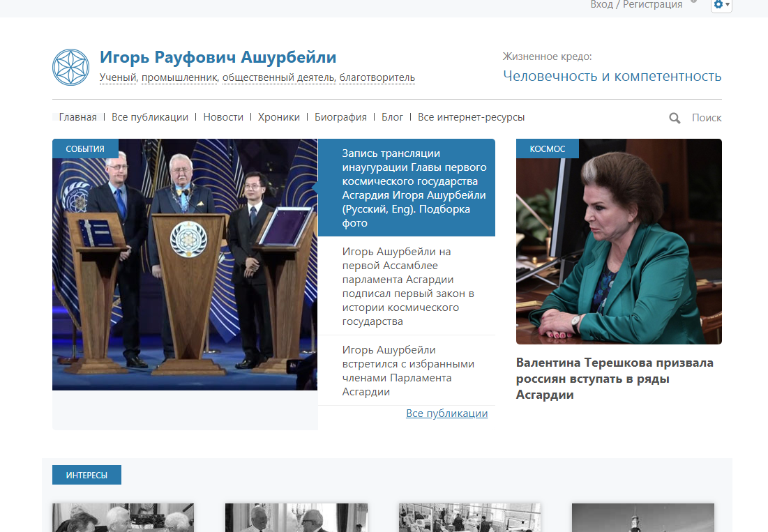Follow the Все публикации link under headlines

[x=446, y=413]
